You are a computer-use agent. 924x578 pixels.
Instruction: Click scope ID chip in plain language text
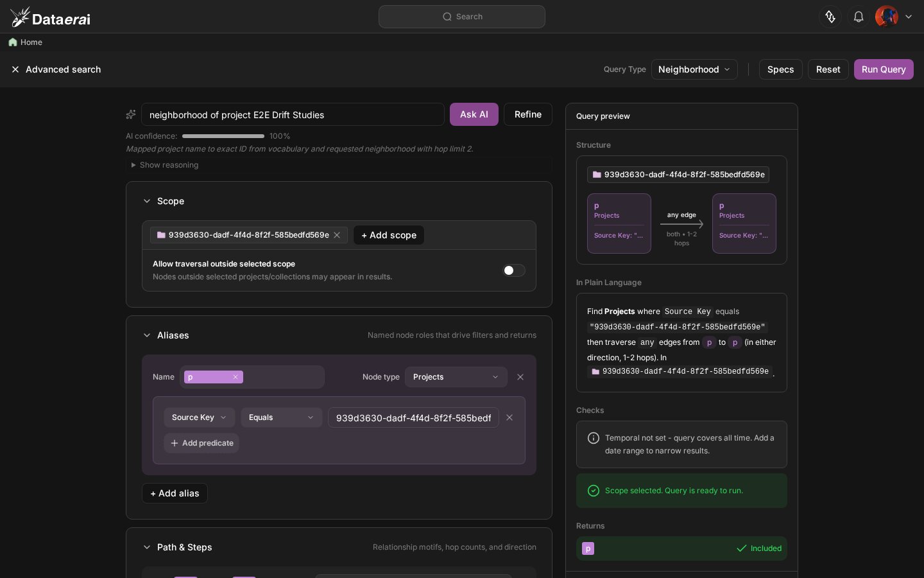tap(680, 371)
